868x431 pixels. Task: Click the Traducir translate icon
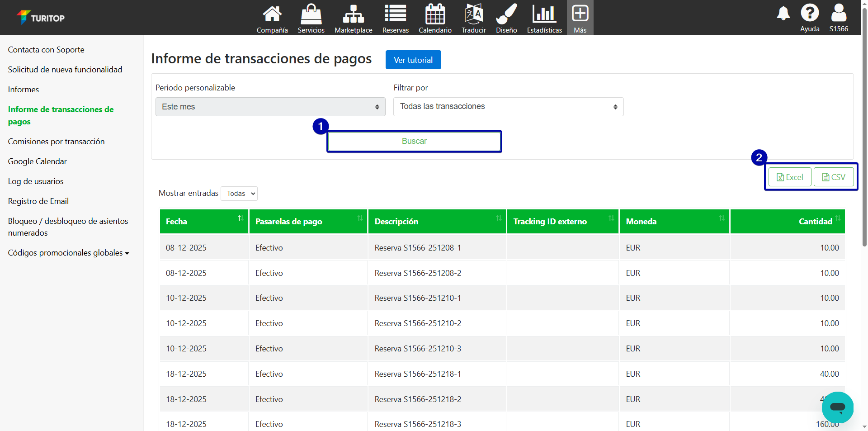473,14
